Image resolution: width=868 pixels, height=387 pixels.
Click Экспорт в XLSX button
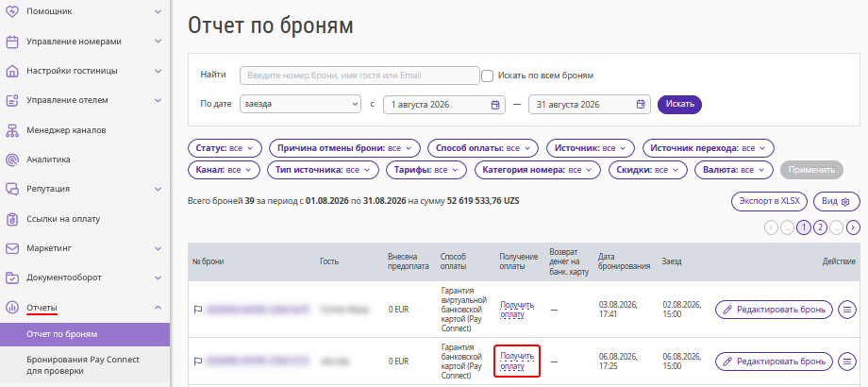click(770, 202)
